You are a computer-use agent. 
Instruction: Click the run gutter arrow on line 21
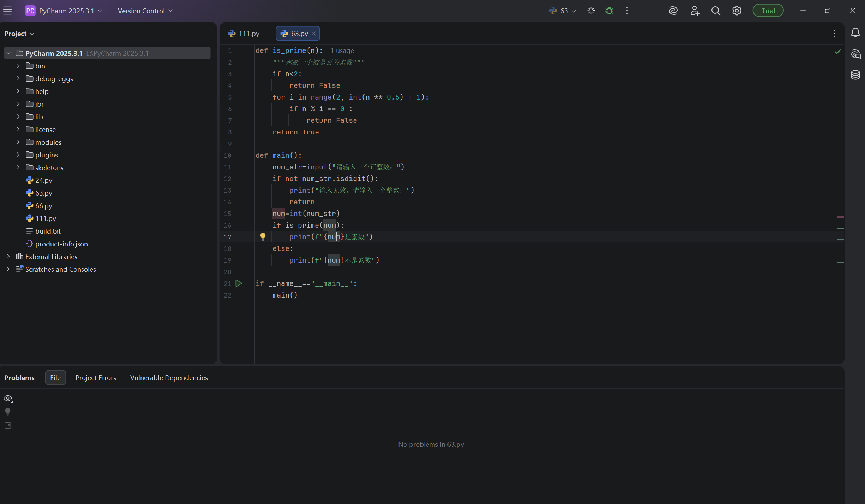239,283
